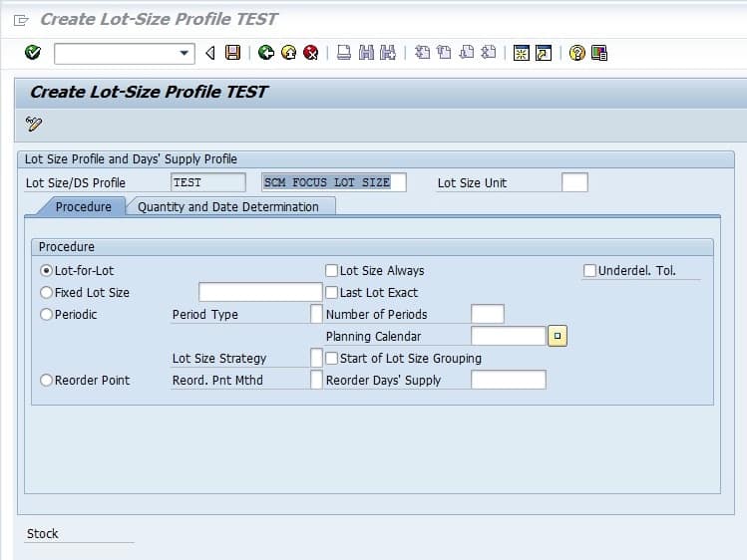The image size is (747, 560).
Task: Open Quantity and Date Determination tab
Action: [228, 207]
